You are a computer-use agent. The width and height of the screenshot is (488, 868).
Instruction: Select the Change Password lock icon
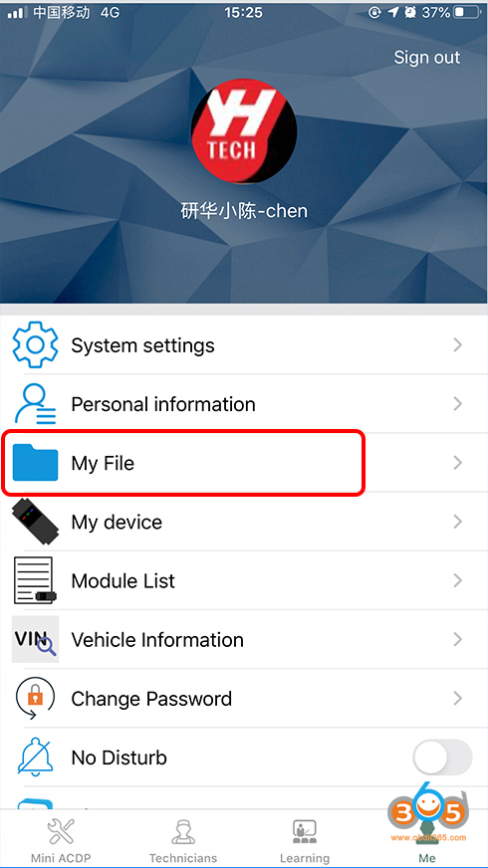click(35, 699)
